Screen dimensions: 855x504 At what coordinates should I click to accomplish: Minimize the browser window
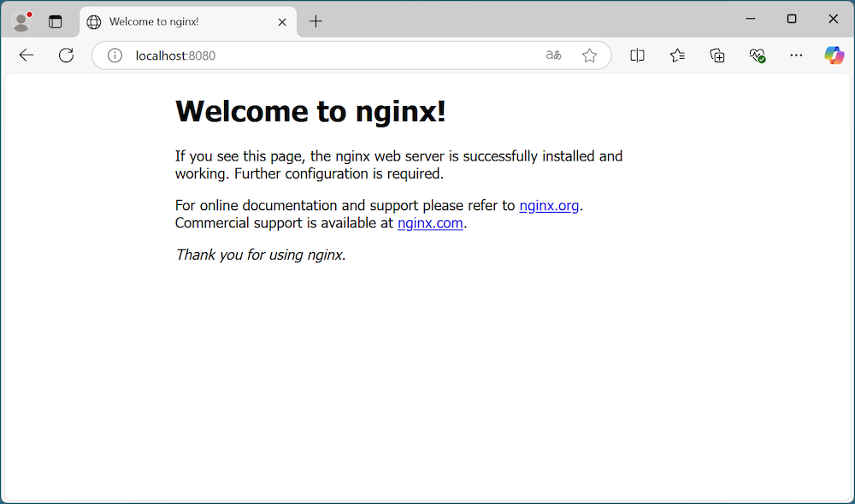pos(751,19)
